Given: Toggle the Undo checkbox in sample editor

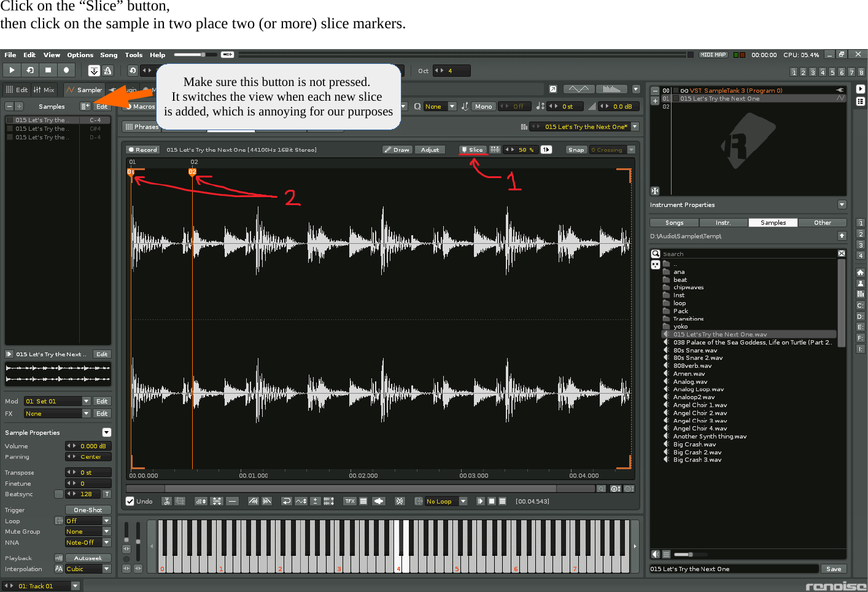Looking at the screenshot, I should pos(130,501).
